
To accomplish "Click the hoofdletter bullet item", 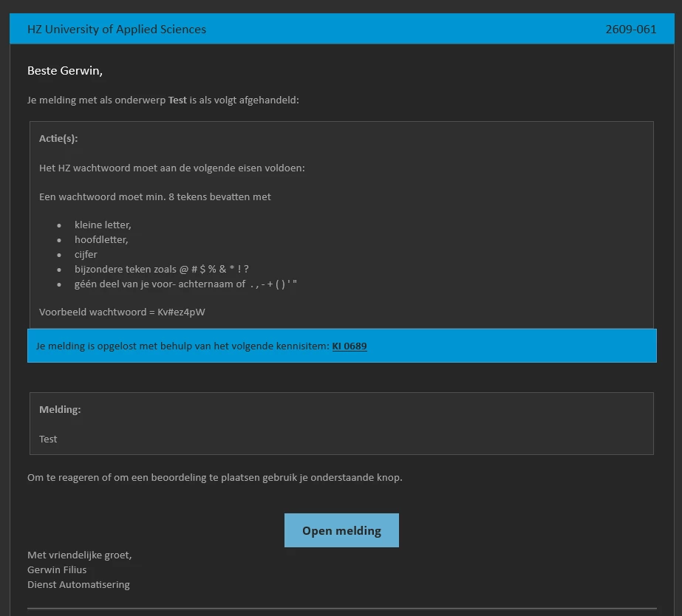I will coord(101,239).
